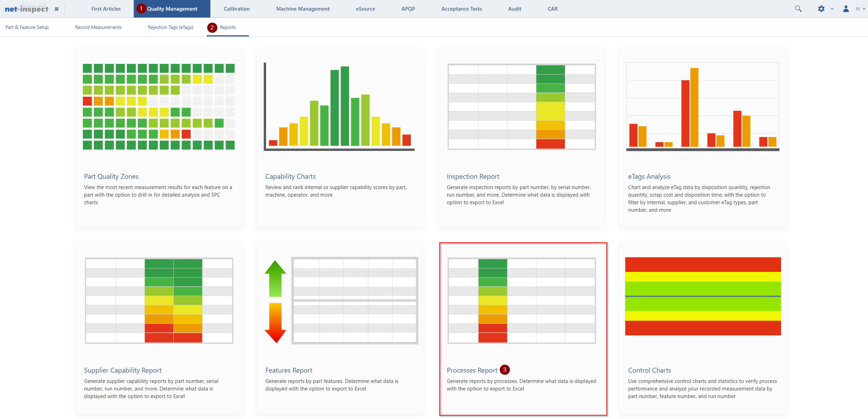Screen dimensions: 868x419
Task: Open Acceptance Tests module
Action: point(461,9)
